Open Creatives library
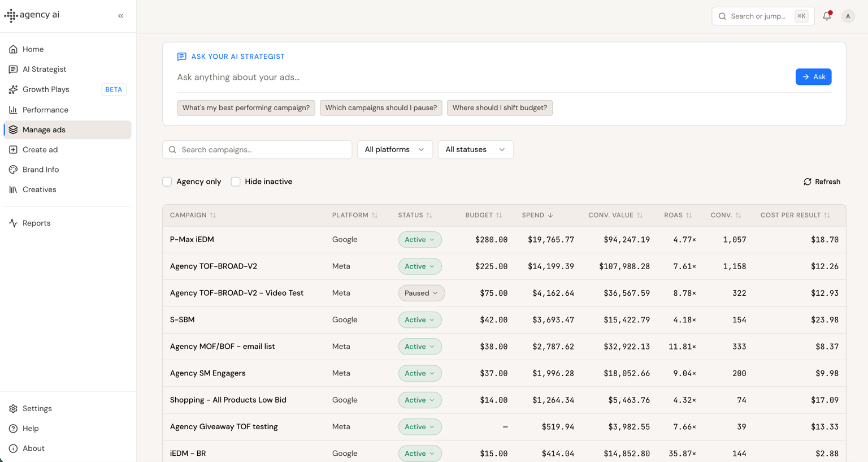Viewport: 868px width, 462px height. (67, 189)
